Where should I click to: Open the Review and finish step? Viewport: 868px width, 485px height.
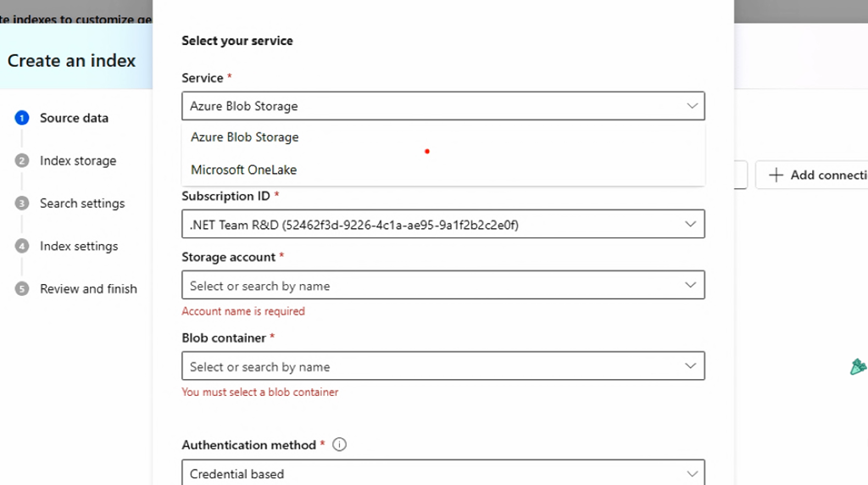(x=88, y=288)
